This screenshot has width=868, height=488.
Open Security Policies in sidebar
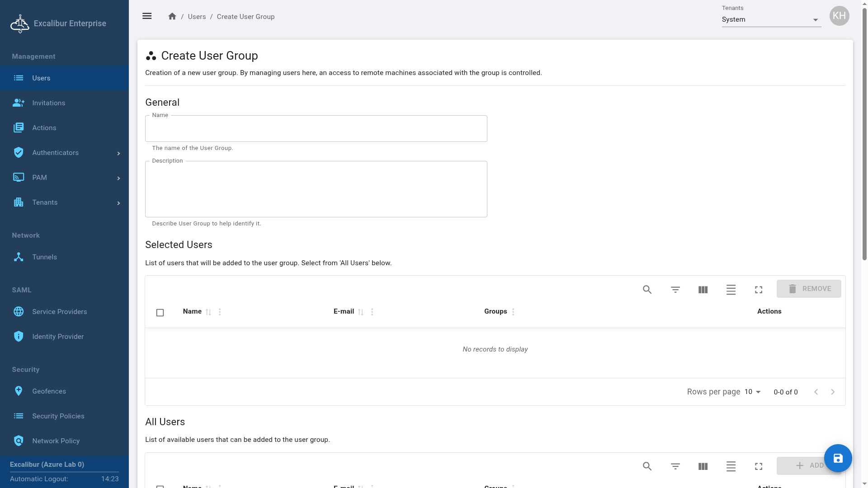point(58,416)
